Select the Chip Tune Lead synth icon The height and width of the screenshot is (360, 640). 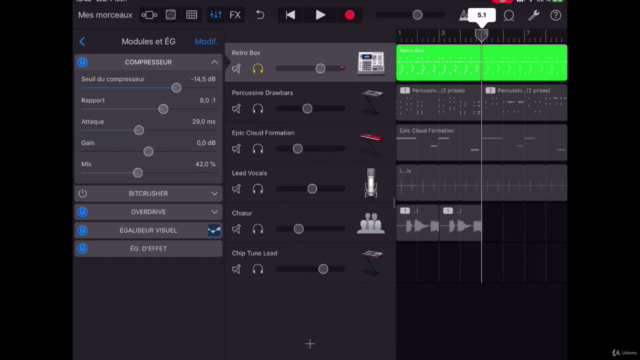pyautogui.click(x=371, y=263)
